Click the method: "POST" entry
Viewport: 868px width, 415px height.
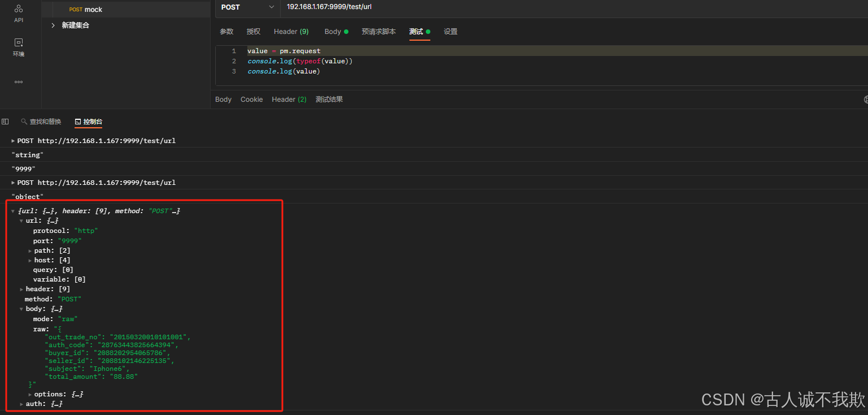point(53,299)
